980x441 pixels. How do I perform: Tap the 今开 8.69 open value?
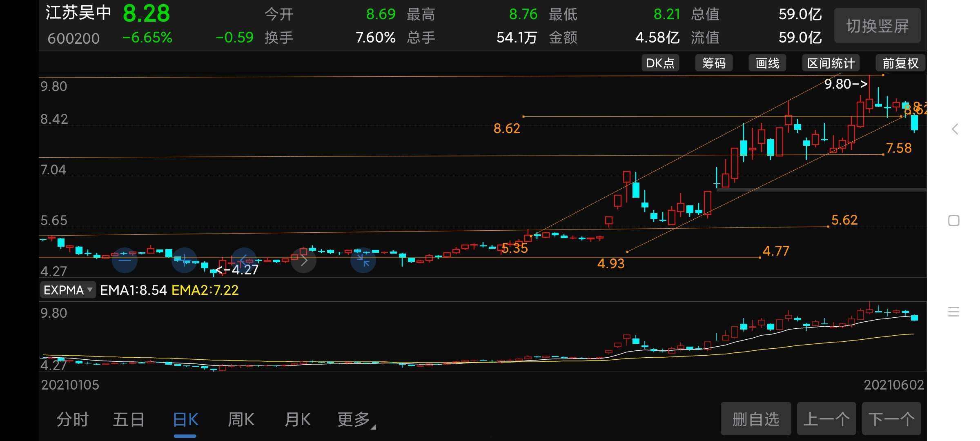(x=381, y=14)
